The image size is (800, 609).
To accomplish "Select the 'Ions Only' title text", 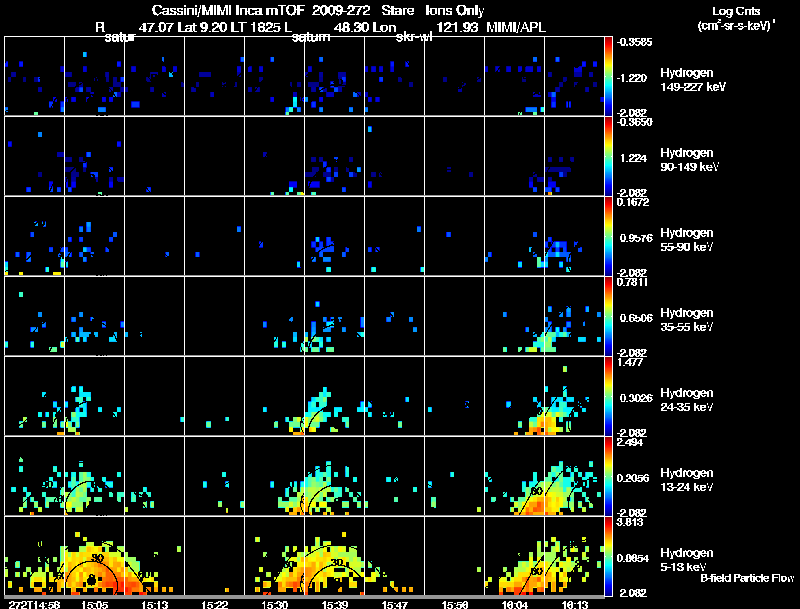I will tap(455, 10).
